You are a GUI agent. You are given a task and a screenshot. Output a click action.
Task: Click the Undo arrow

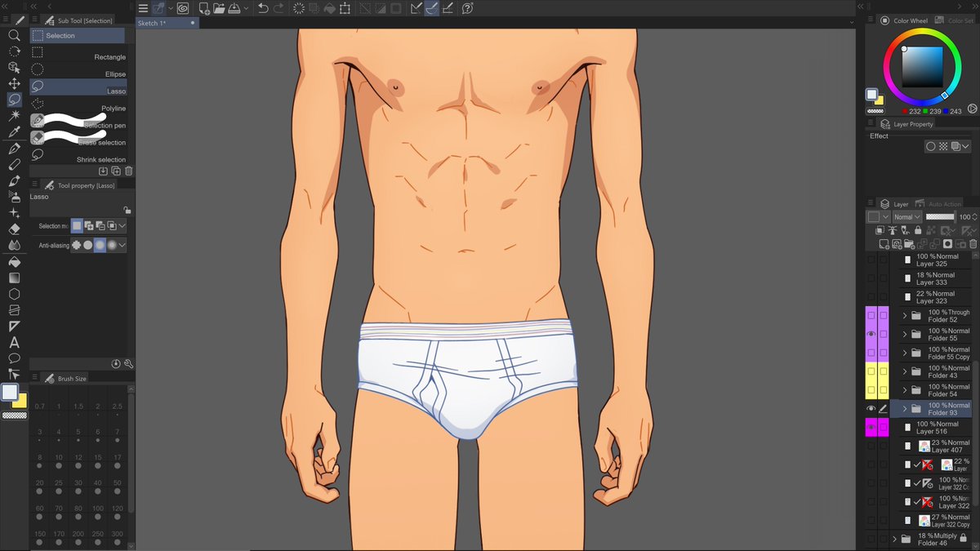tap(263, 8)
